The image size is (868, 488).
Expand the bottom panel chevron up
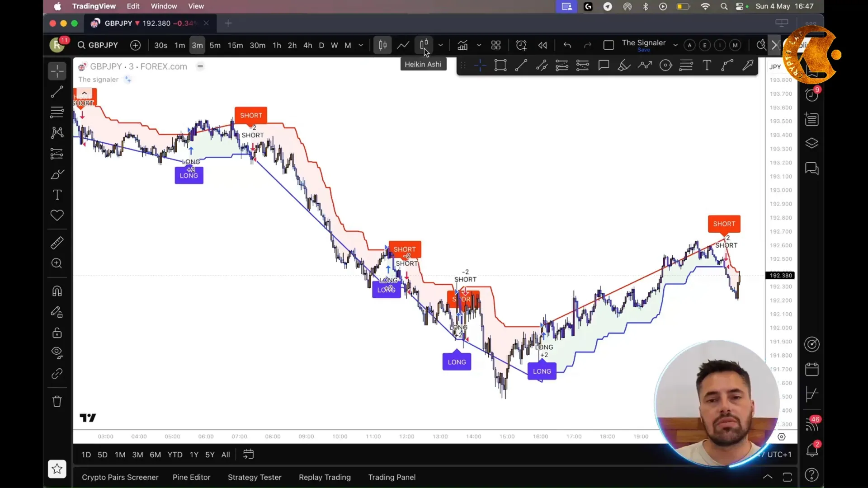768,477
